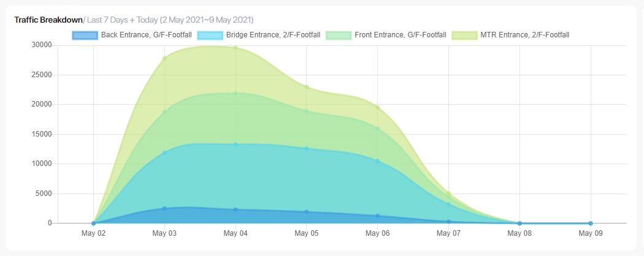Select Front Entrance data point on May 04
644x256 pixels.
click(236, 94)
